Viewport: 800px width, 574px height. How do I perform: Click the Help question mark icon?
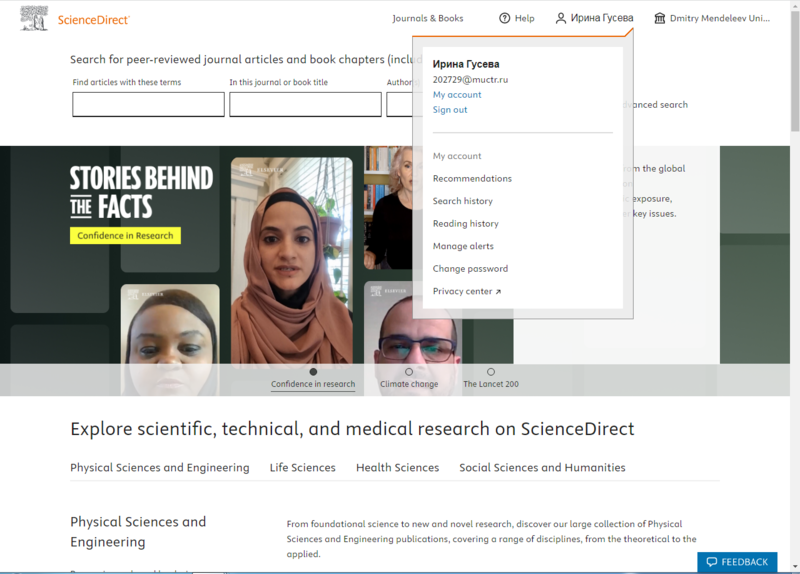[504, 18]
